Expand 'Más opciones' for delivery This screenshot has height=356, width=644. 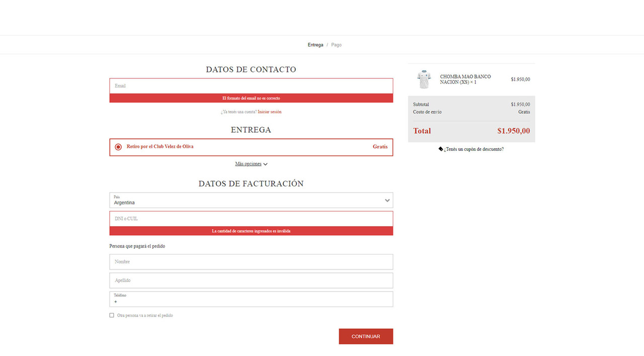tap(251, 164)
